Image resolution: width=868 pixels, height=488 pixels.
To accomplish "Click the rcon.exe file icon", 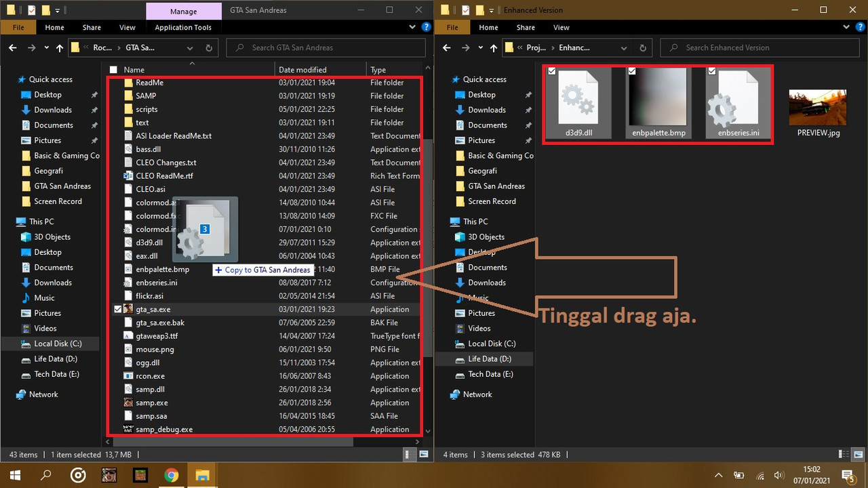I will click(x=129, y=376).
